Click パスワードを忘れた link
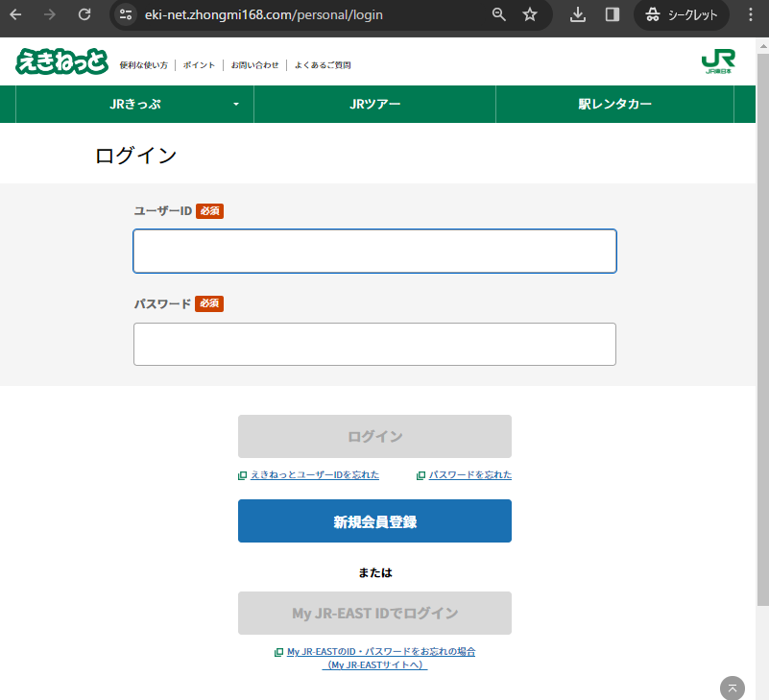 point(470,475)
